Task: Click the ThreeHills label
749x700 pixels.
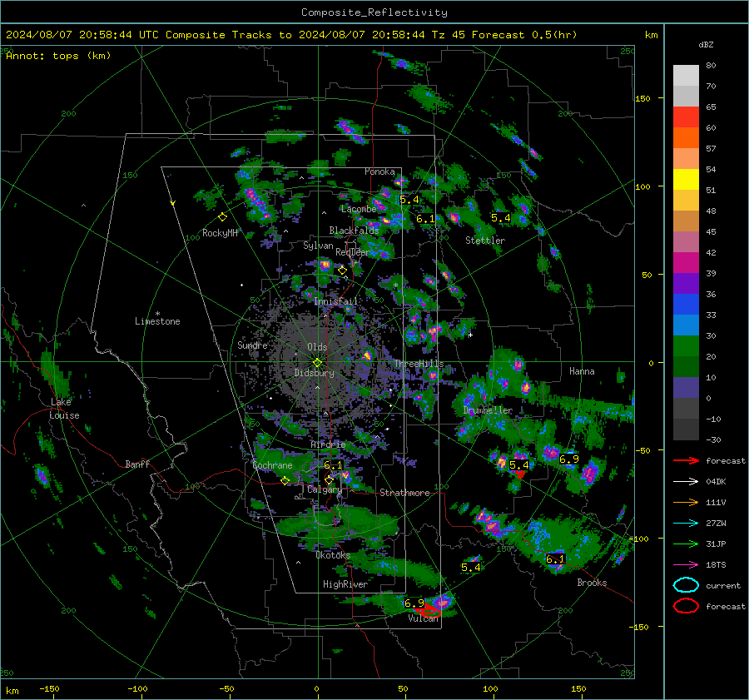Action: [419, 364]
